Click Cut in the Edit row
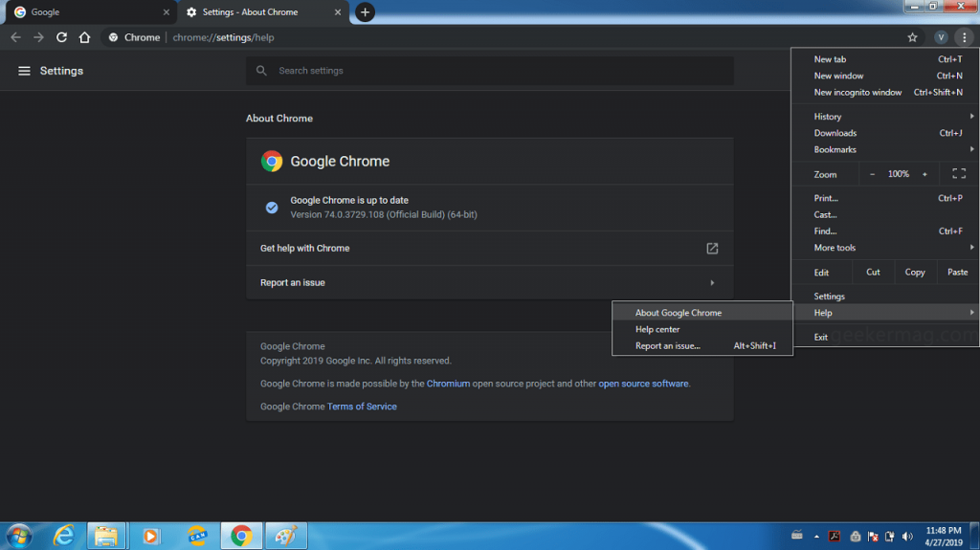 tap(873, 272)
